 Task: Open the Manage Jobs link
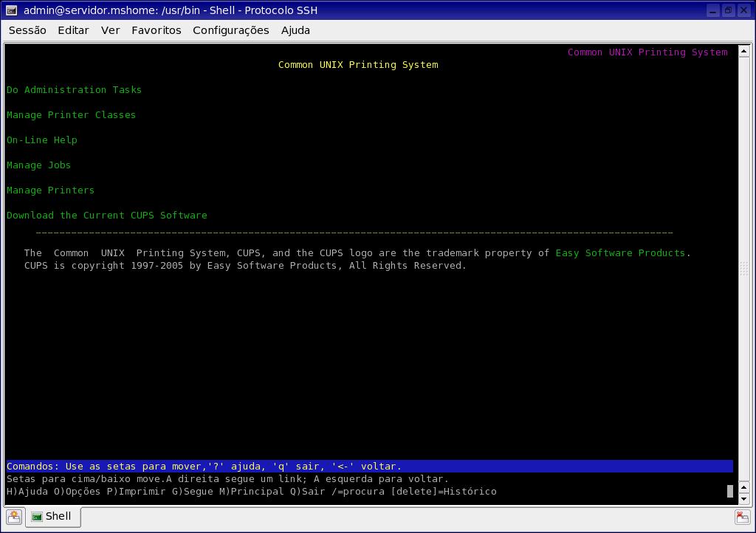38,165
